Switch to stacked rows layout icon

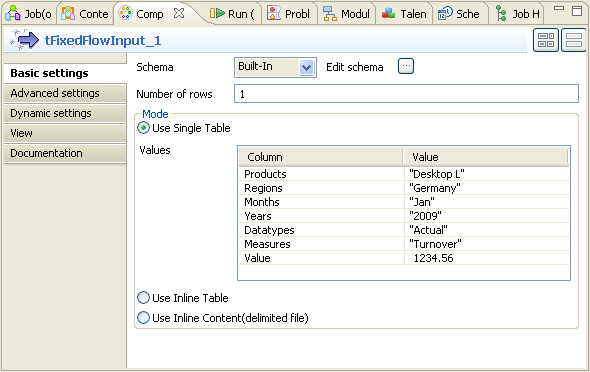click(x=573, y=40)
